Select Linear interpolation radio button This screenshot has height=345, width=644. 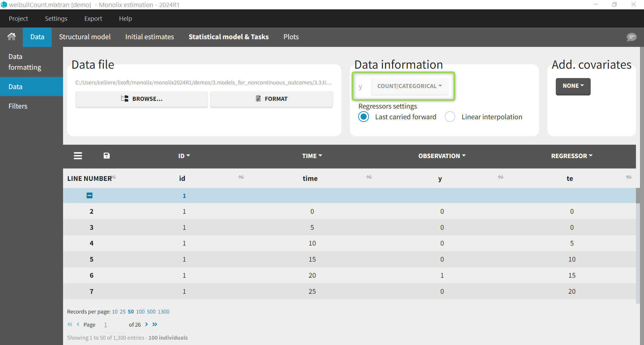point(450,117)
